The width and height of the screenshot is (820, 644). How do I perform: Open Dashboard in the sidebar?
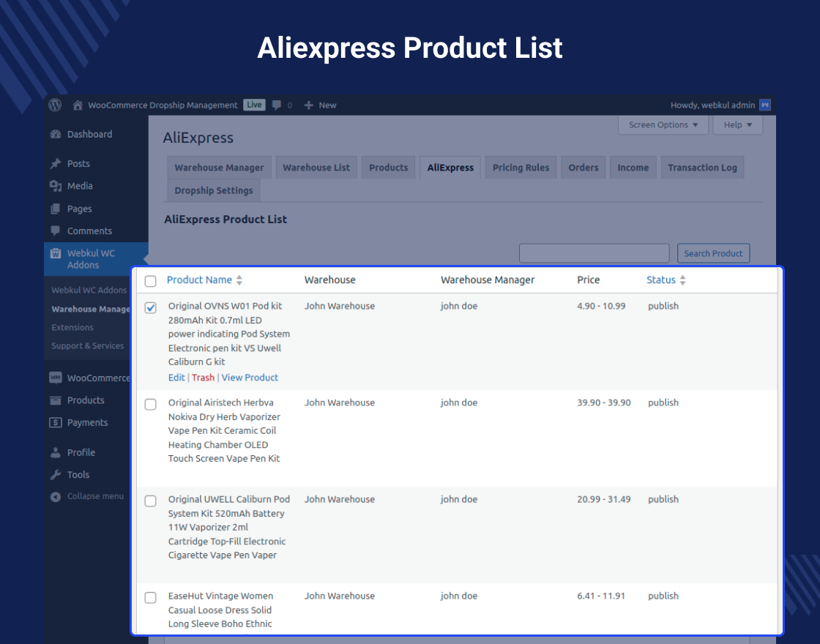[89, 135]
